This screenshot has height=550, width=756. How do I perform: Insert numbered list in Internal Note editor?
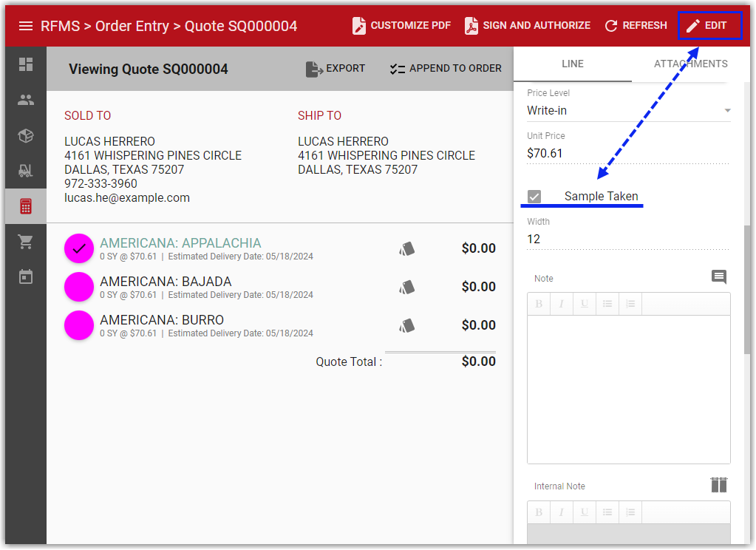[x=630, y=512]
